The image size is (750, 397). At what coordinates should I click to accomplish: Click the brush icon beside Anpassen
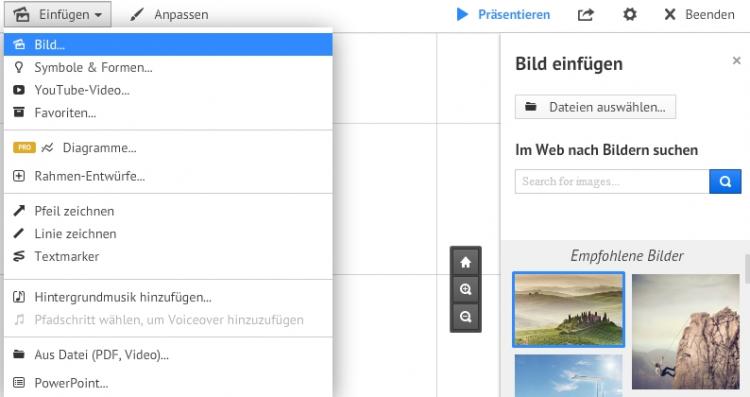(137, 15)
